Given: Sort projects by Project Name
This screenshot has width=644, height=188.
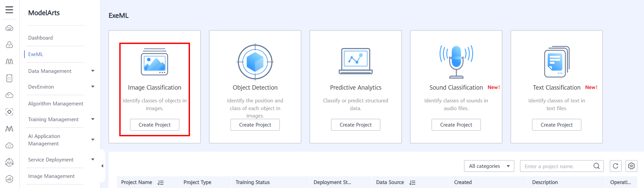Looking at the screenshot, I should 160,183.
